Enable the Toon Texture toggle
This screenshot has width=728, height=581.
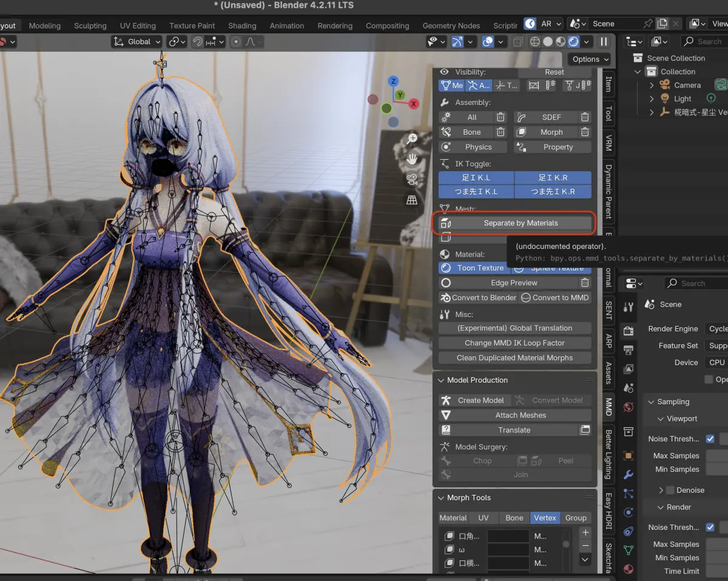(x=474, y=268)
